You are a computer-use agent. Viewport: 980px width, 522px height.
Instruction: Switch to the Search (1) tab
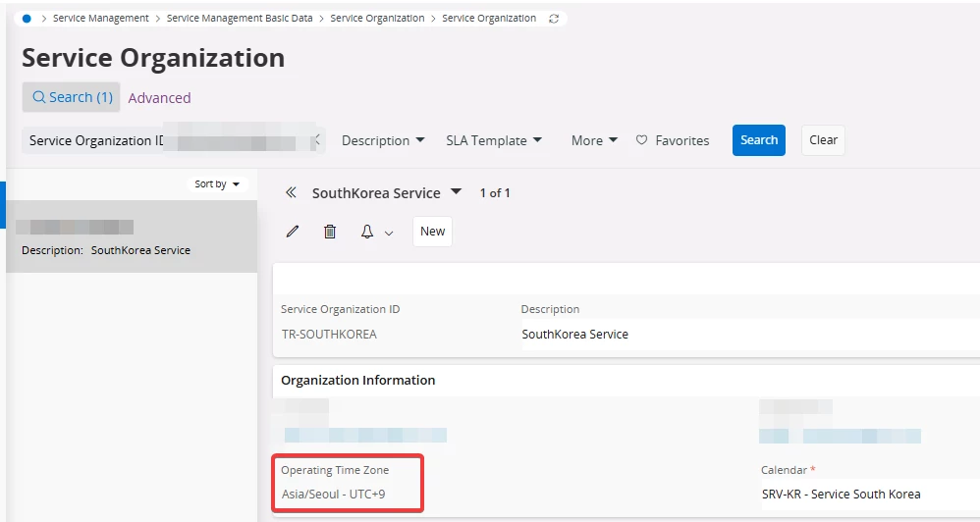point(71,97)
